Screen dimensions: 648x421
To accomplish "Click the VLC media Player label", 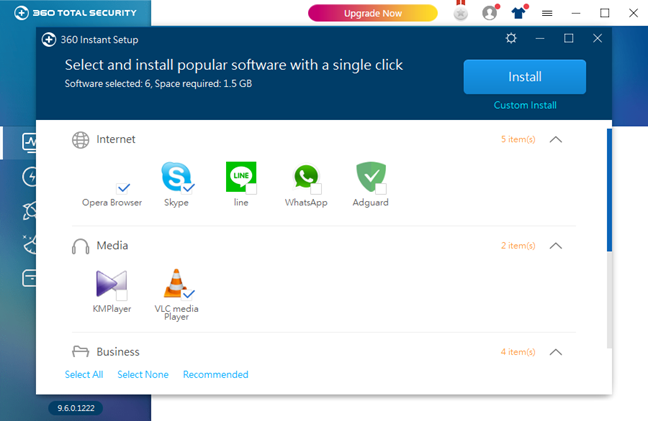I will (176, 313).
